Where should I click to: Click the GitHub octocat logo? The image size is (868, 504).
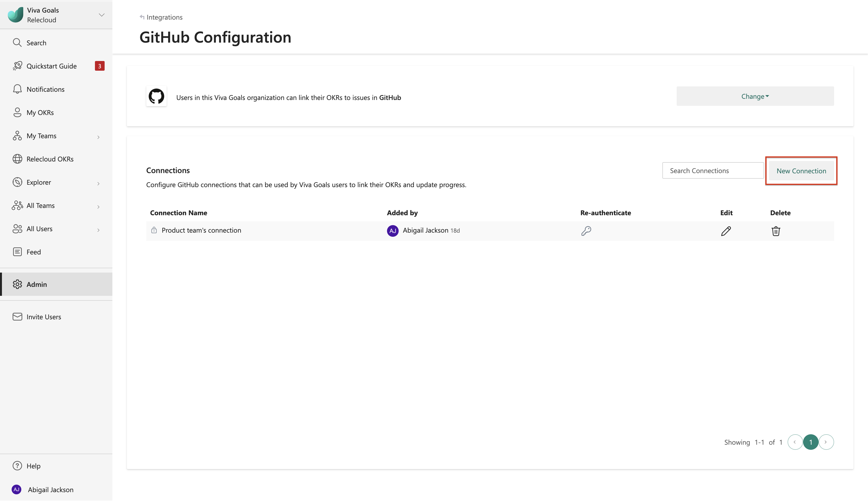pyautogui.click(x=156, y=96)
